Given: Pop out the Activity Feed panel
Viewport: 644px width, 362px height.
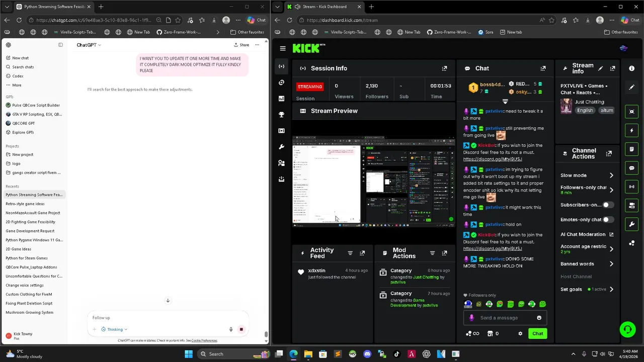Looking at the screenshot, I should coord(362,253).
